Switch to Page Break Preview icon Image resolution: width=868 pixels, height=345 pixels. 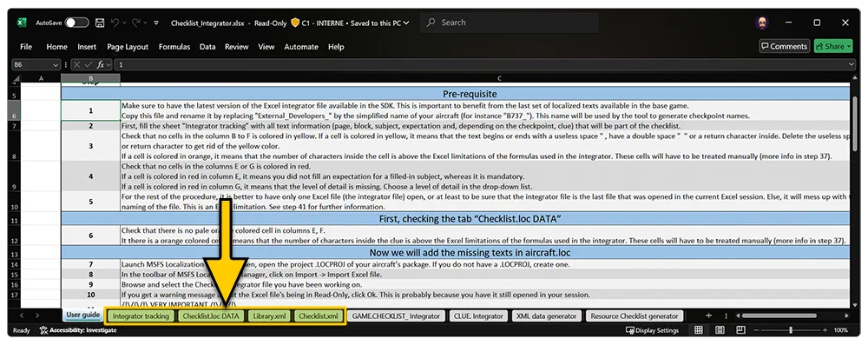coord(740,330)
